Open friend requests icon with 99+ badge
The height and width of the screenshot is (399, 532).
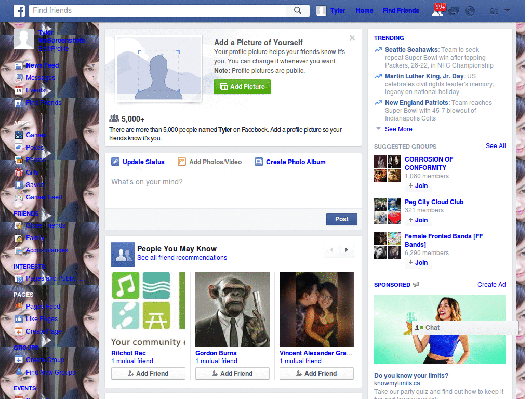[x=438, y=10]
